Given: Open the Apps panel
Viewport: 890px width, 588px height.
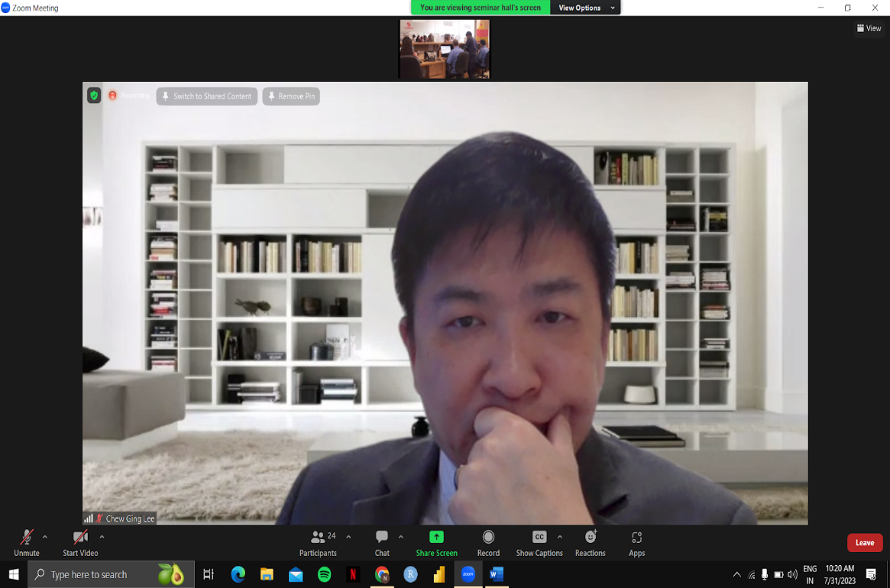Looking at the screenshot, I should click(636, 537).
